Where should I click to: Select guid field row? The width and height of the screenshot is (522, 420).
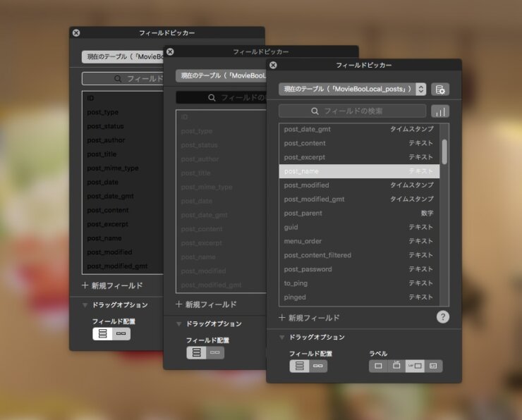click(x=359, y=227)
